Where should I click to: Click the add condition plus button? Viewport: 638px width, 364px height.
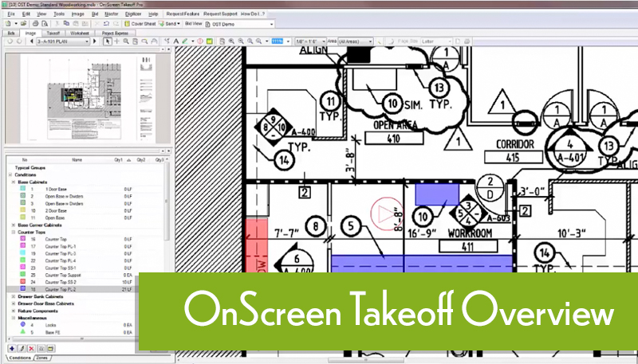12,349
